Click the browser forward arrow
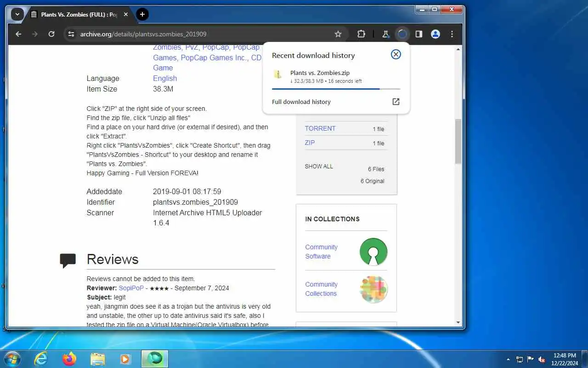The width and height of the screenshot is (588, 368). pyautogui.click(x=35, y=34)
